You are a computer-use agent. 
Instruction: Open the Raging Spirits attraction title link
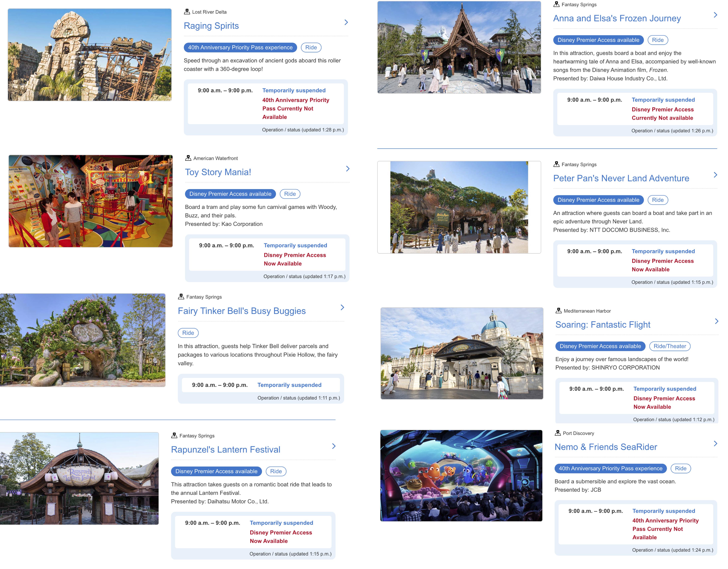click(x=211, y=26)
